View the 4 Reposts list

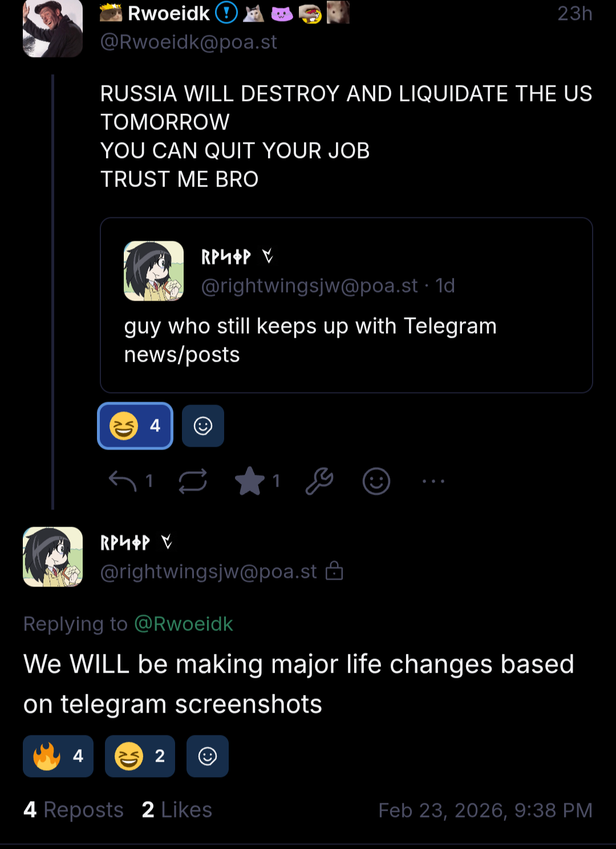point(74,810)
